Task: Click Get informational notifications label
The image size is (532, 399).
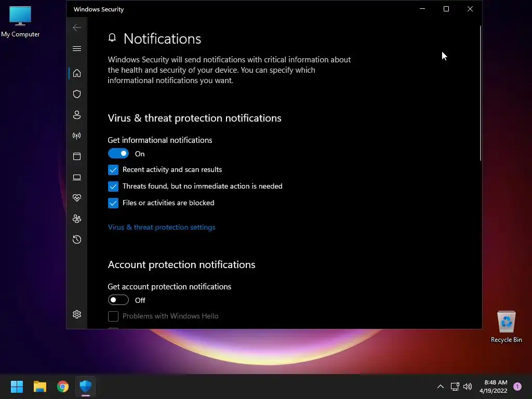Action: point(160,140)
